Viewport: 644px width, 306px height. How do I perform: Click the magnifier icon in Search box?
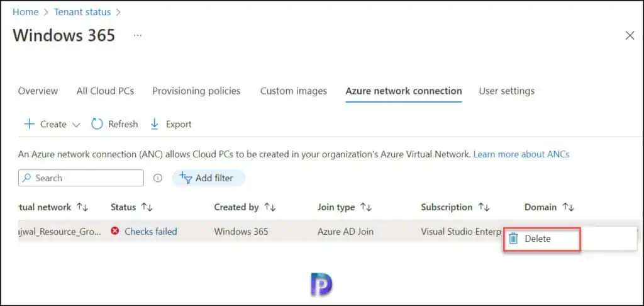click(26, 178)
